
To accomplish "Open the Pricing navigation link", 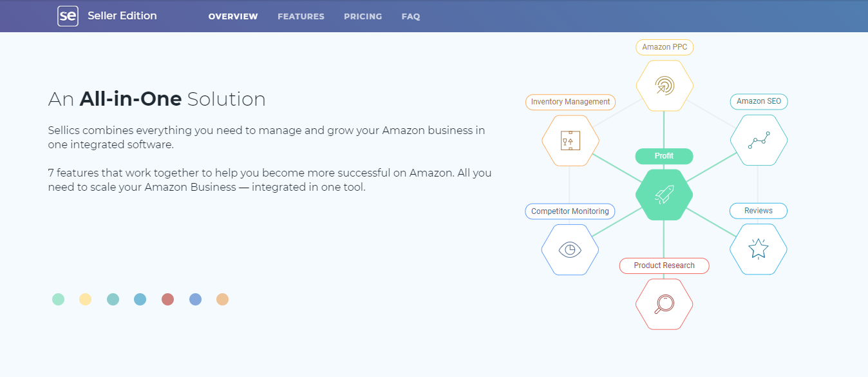I will coord(363,17).
